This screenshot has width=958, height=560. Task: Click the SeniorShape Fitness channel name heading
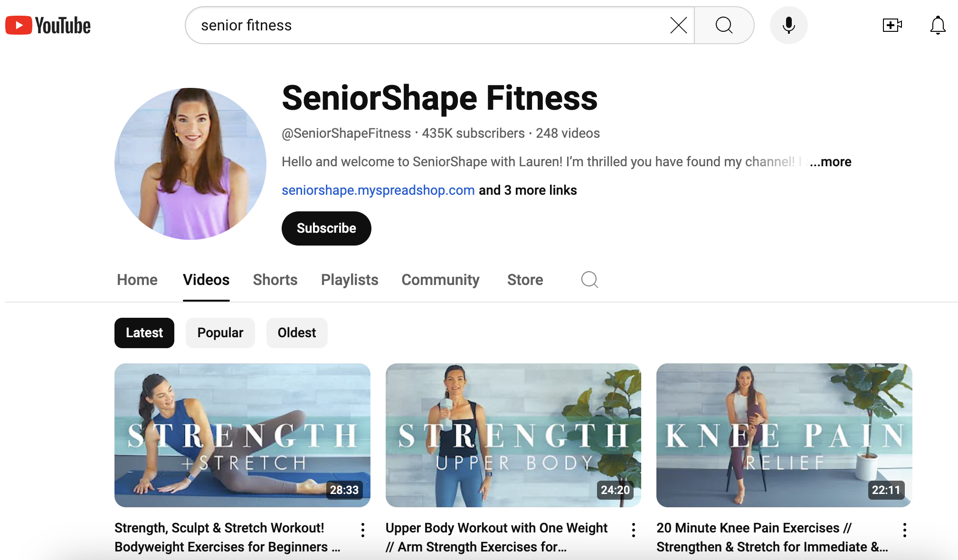[440, 98]
